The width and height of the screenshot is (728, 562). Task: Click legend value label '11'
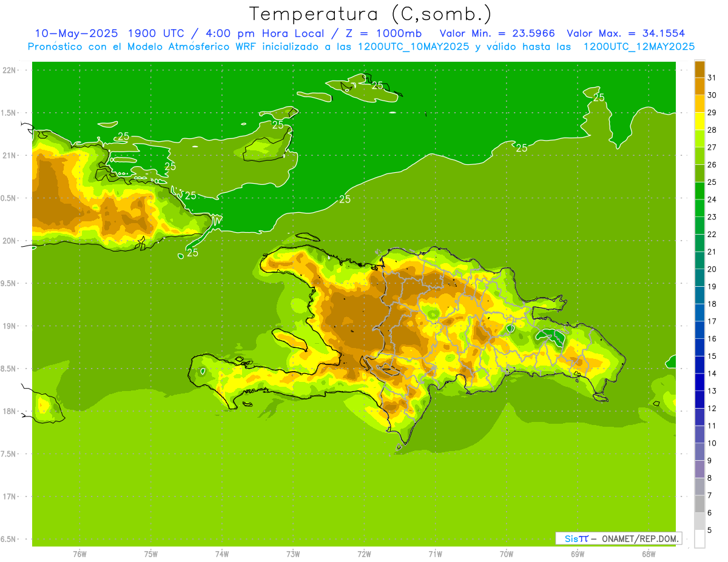(712, 426)
